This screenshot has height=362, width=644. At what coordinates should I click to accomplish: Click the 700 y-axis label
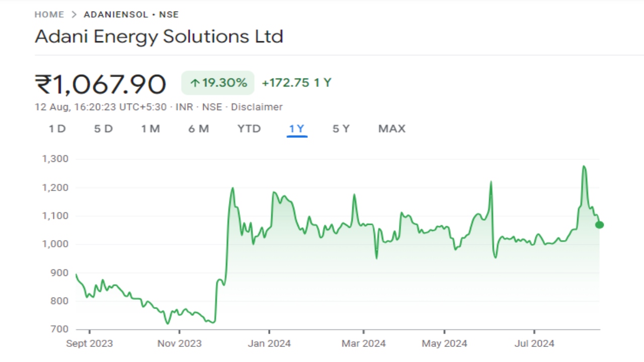point(58,329)
